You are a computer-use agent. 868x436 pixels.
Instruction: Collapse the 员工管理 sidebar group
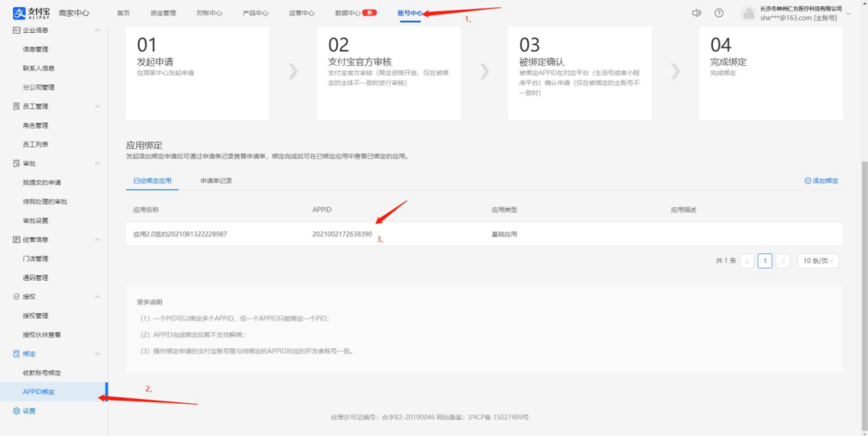pos(97,106)
